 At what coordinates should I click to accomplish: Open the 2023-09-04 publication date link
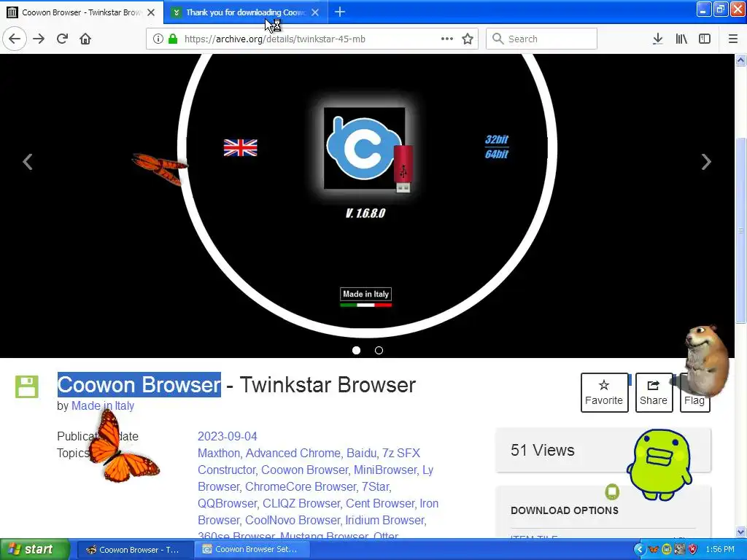point(228,436)
